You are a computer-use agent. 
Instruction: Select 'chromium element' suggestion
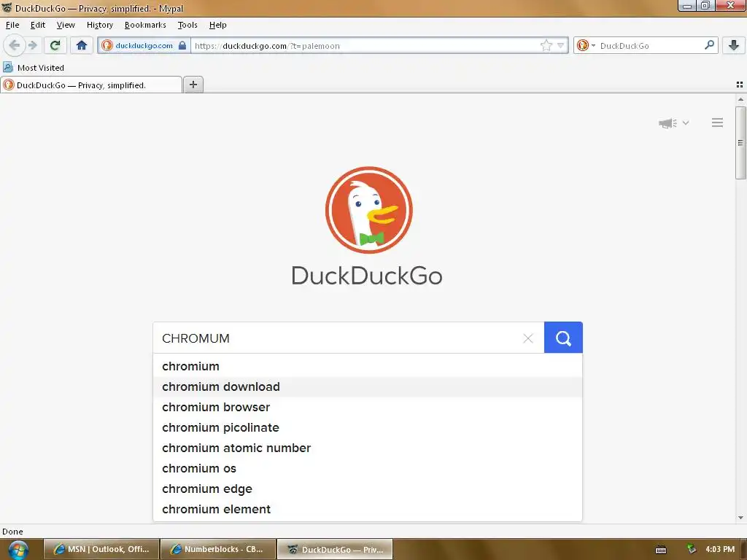(368, 510)
